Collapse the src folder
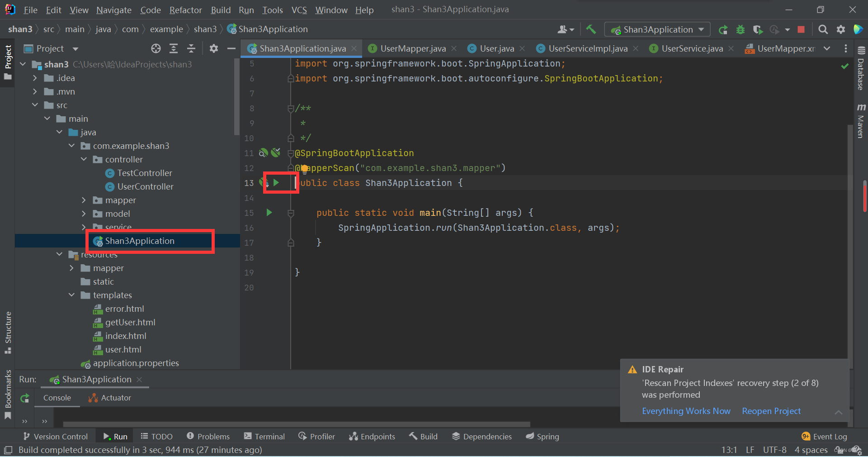 click(x=35, y=105)
